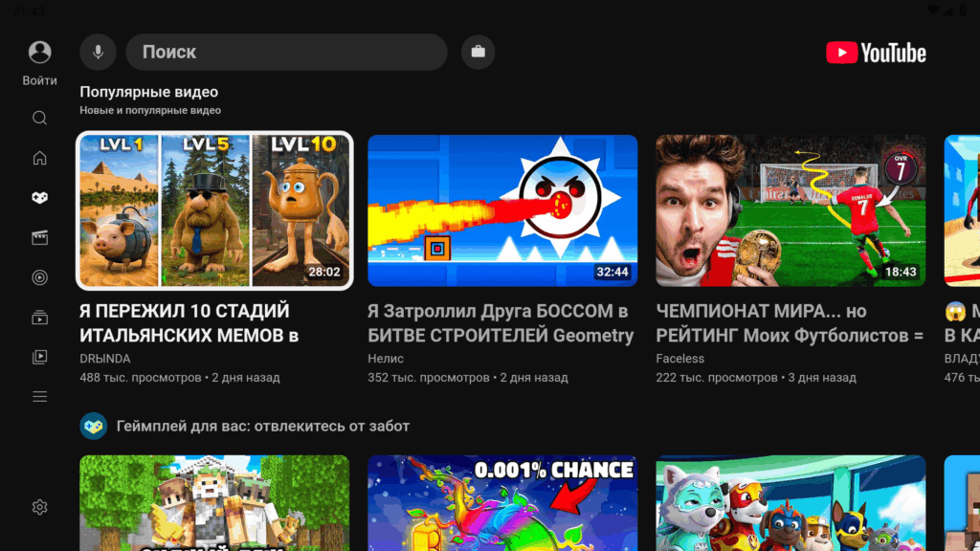
Task: Start voice search with the microphone button
Action: pyautogui.click(x=99, y=52)
